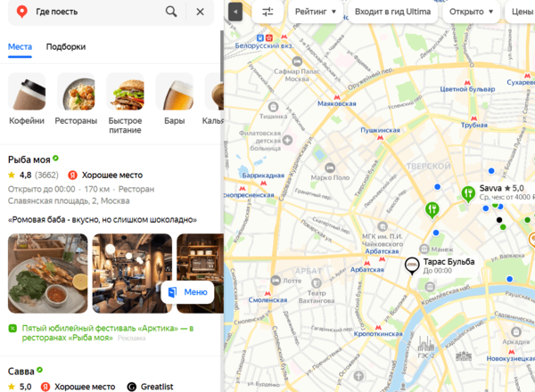Screen dimensions: 535x392
Task: Toggle the Входит в гид Ultima filter
Action: (x=392, y=12)
